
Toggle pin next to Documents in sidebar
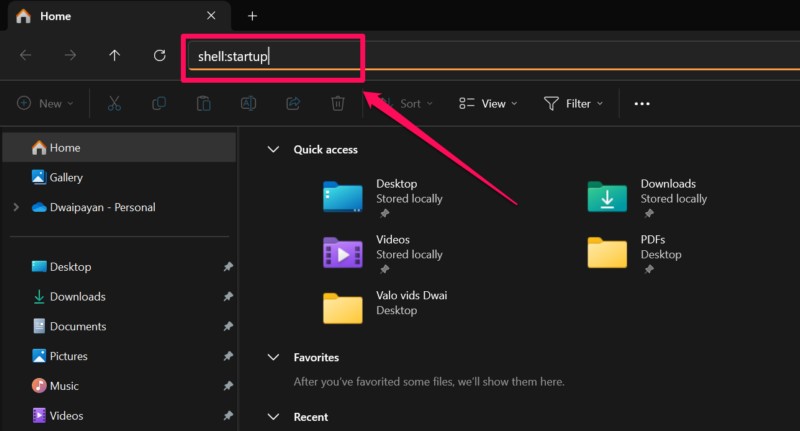tap(228, 326)
